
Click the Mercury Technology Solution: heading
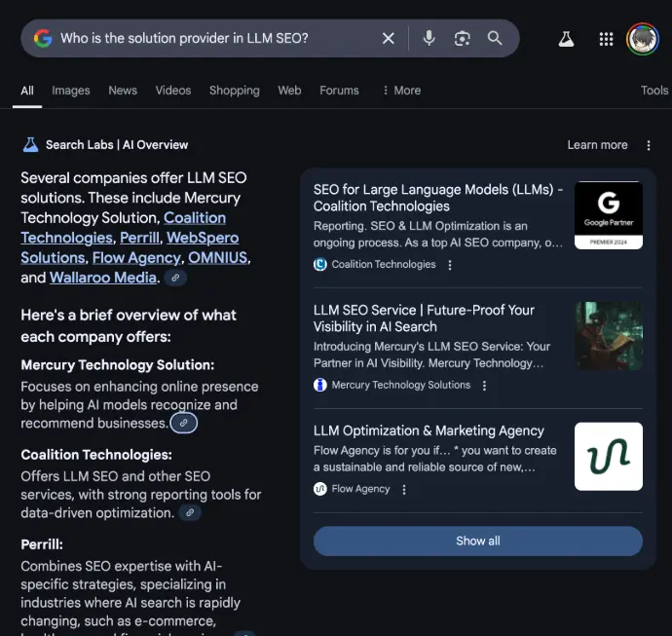coord(118,364)
